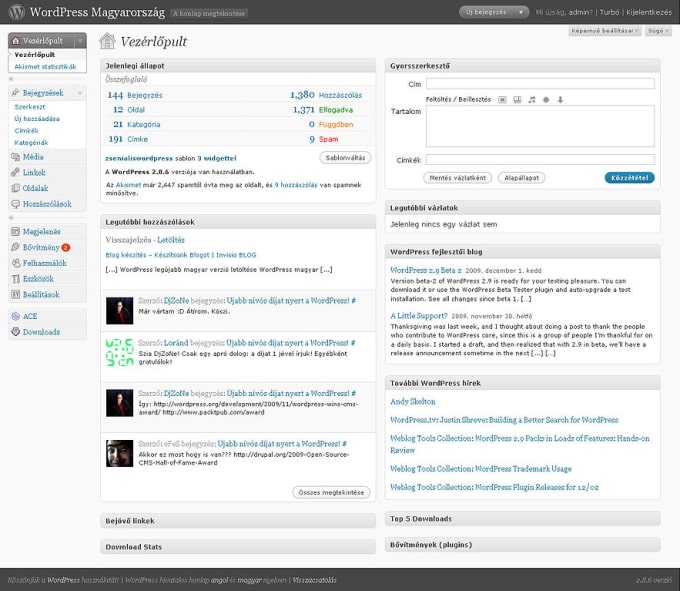
Task: Click the Alapállapot reset button
Action: pos(522,178)
